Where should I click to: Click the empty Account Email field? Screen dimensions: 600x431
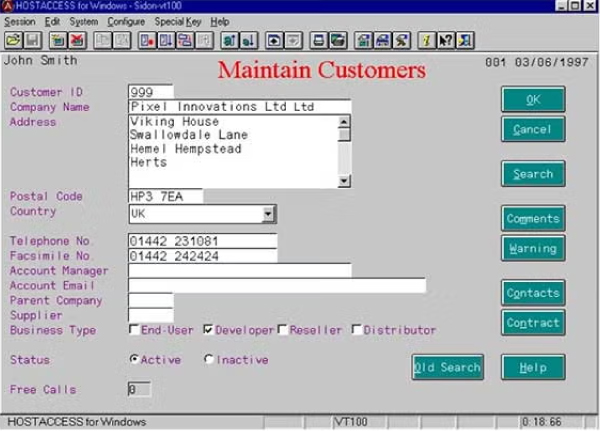click(277, 286)
